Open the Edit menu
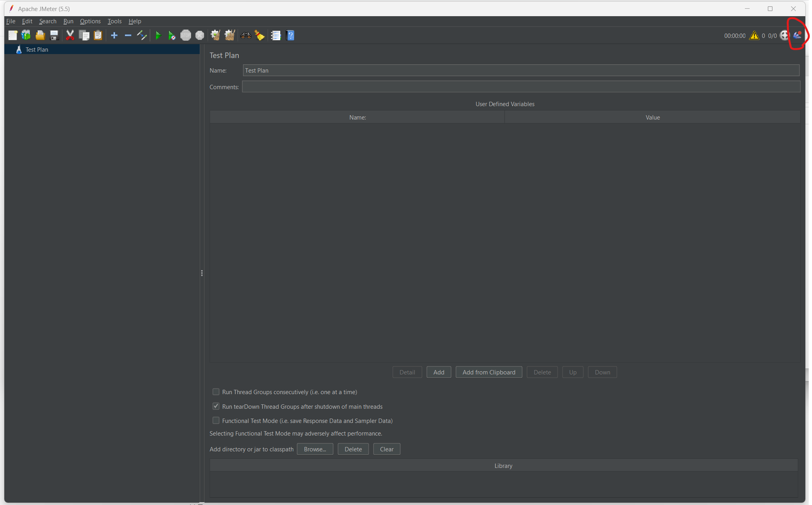Screen dimensions: 812x505 pyautogui.click(x=27, y=21)
